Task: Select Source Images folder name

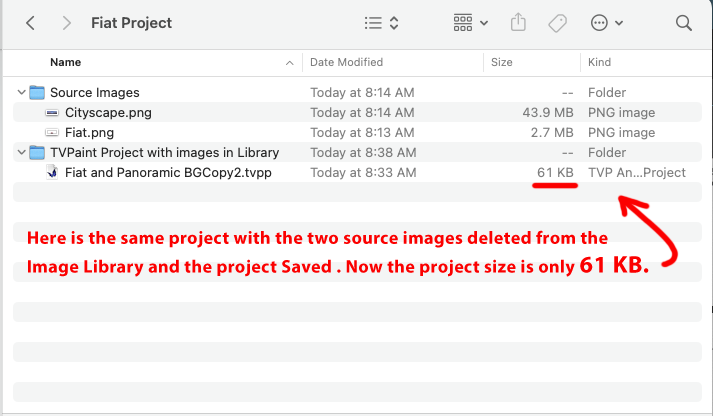Action: (x=95, y=92)
